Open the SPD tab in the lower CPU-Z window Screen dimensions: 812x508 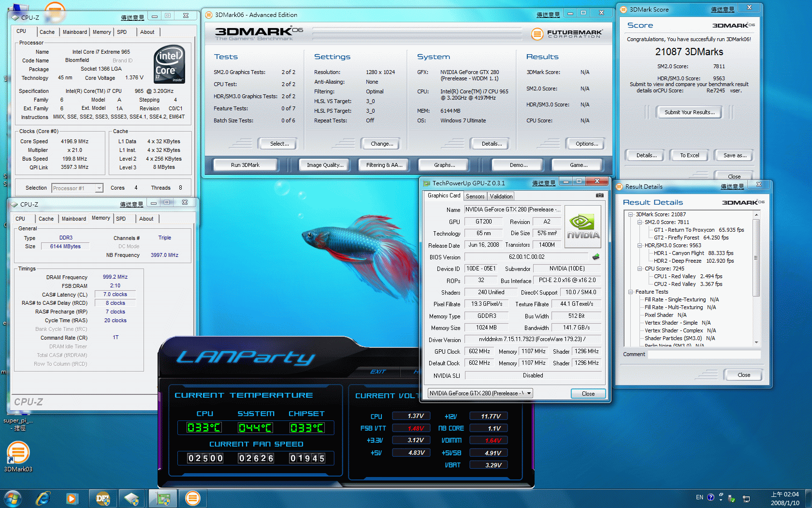coord(121,219)
